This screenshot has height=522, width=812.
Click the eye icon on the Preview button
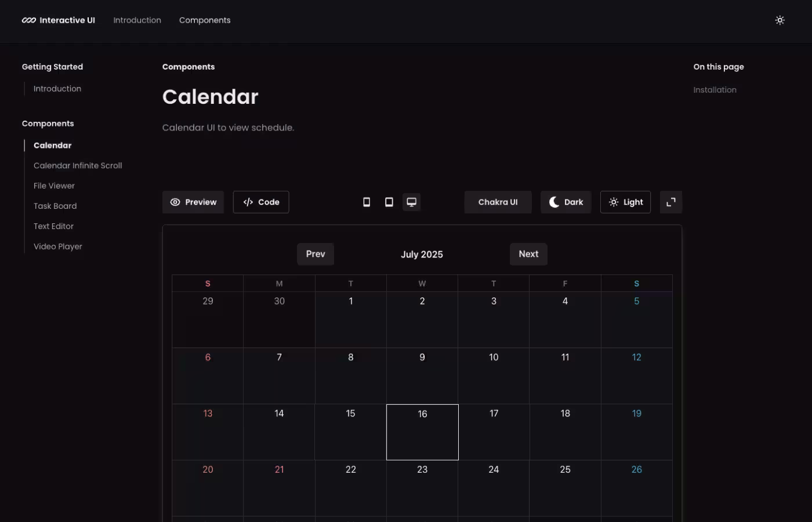(175, 202)
